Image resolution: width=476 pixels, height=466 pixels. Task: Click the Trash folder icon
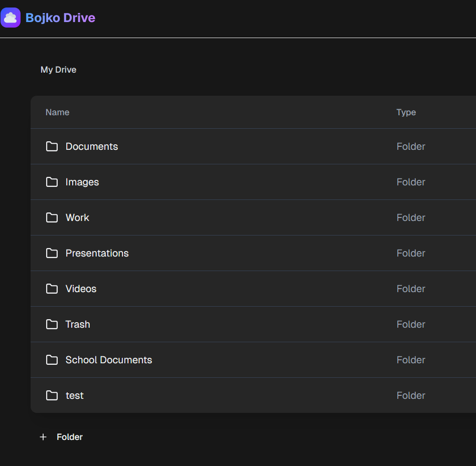pyautogui.click(x=52, y=324)
